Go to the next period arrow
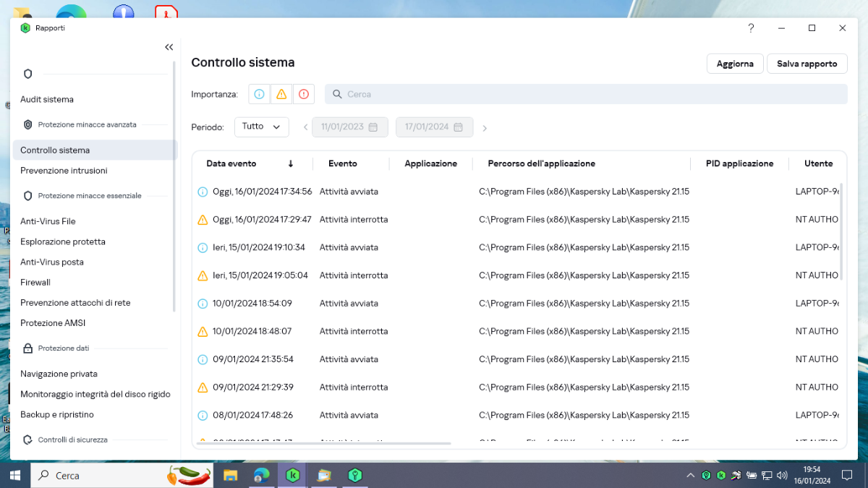The height and width of the screenshot is (488, 868). (485, 128)
